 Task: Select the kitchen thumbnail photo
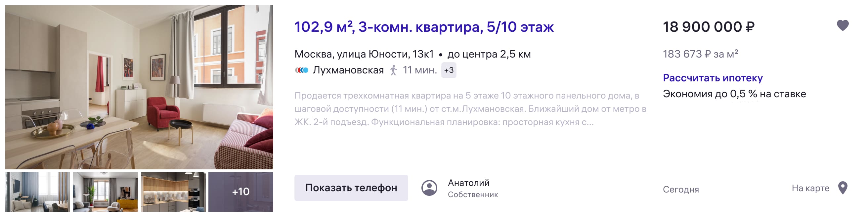[173, 192]
